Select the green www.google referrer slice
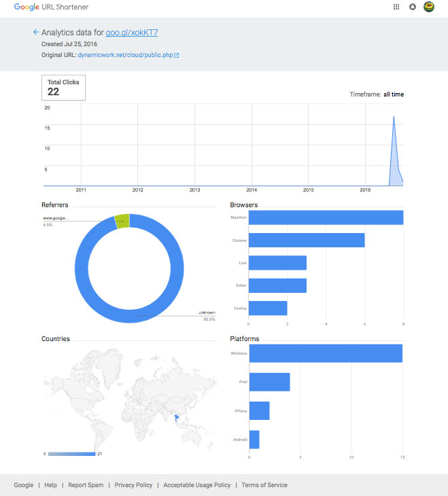 point(122,219)
